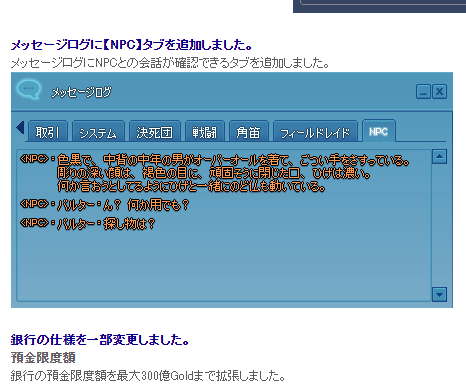Viewport: 466px width, 392px height.
Task: Open the 決死団 tab
Action: coord(155,132)
